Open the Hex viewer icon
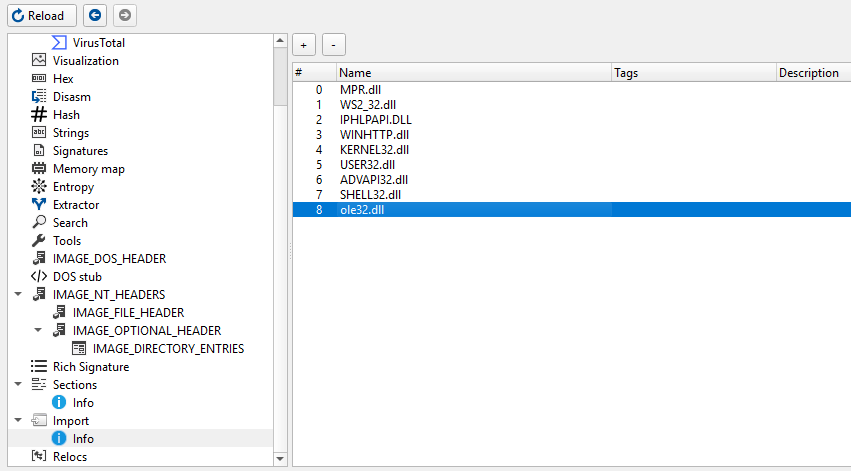The width and height of the screenshot is (851, 471). (39, 79)
